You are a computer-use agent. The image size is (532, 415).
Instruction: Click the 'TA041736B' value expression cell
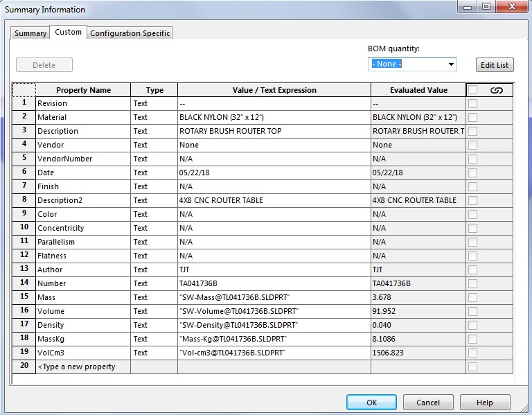coord(274,283)
